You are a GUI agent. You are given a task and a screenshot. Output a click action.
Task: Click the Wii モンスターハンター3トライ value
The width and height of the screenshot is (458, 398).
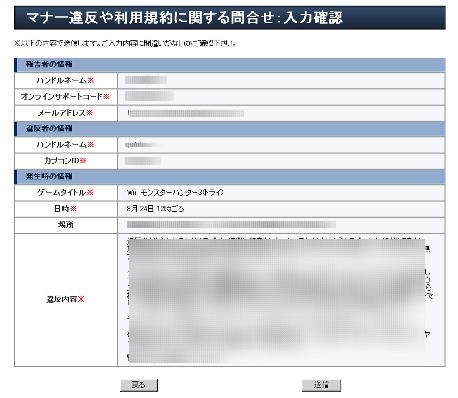pyautogui.click(x=175, y=192)
